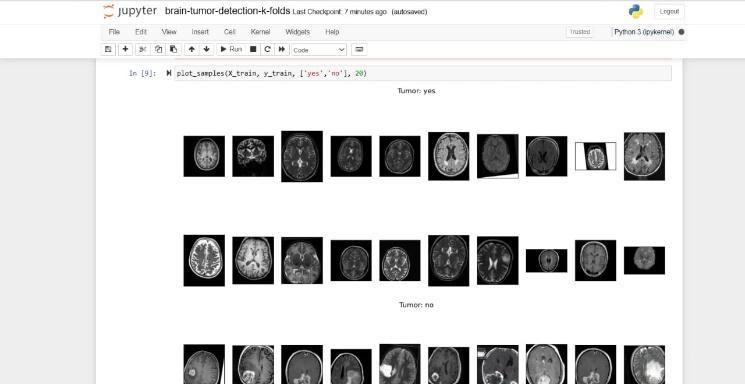The width and height of the screenshot is (745, 384).
Task: Open the Widgets menu
Action: 297,32
